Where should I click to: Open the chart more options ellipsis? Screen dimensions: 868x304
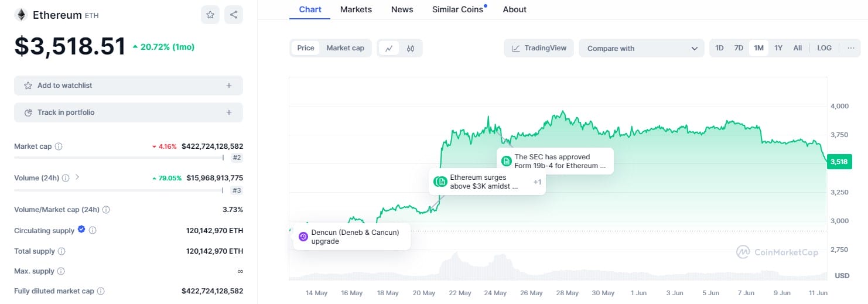click(x=851, y=48)
